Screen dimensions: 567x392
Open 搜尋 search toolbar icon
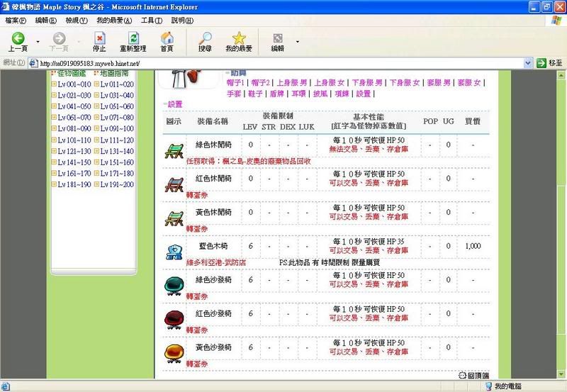[205, 42]
